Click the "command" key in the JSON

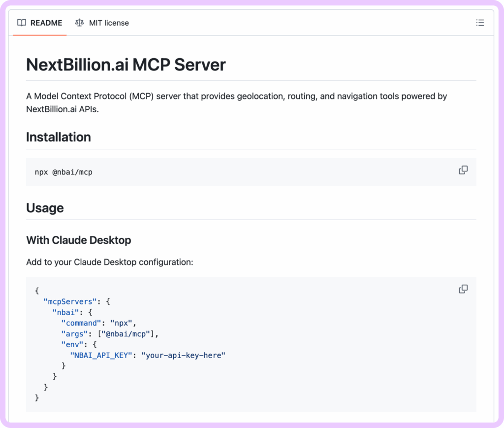tap(80, 323)
